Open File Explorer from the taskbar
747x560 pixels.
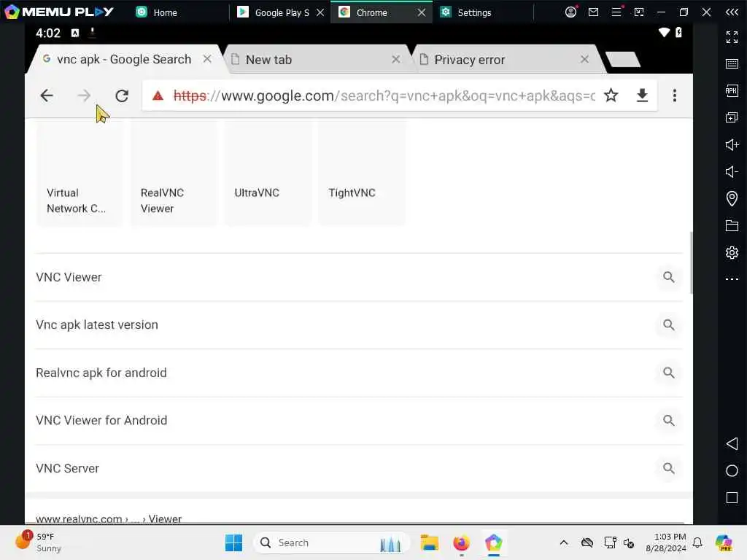click(x=429, y=542)
